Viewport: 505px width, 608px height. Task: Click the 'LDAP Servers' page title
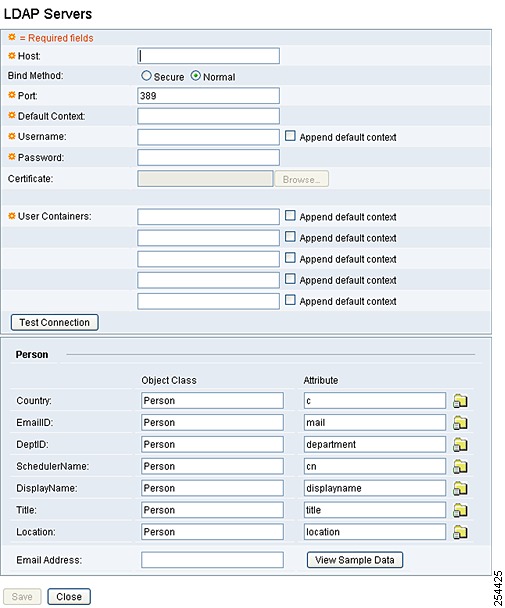pyautogui.click(x=48, y=14)
